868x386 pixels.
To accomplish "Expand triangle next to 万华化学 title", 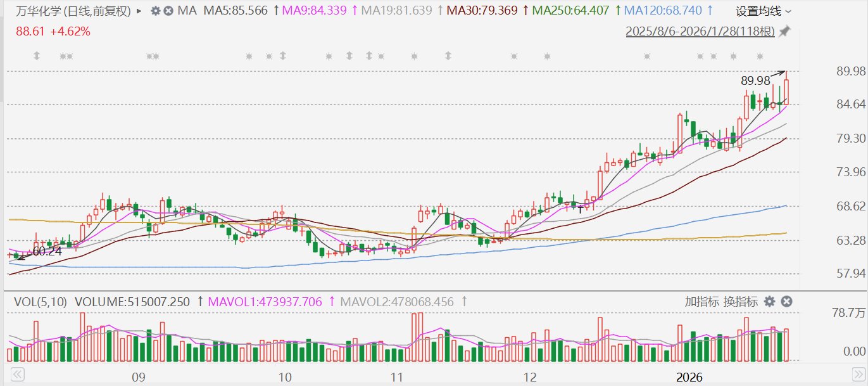I will (x=139, y=11).
